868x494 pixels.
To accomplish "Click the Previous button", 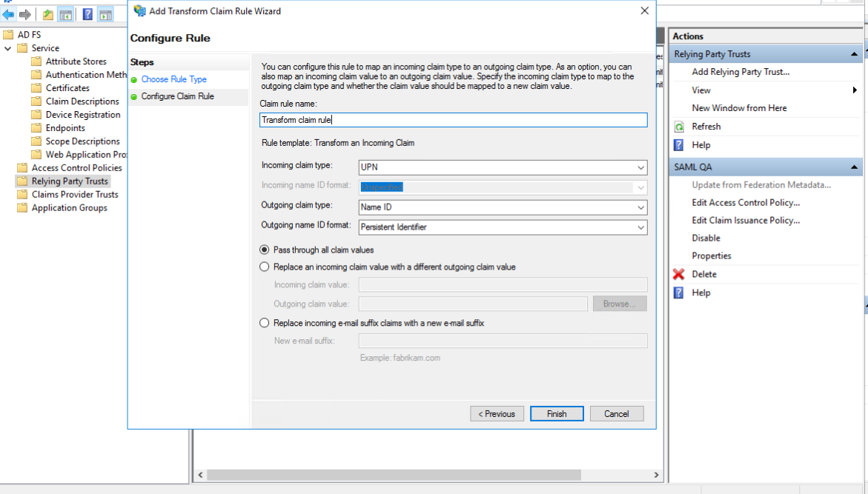I will pos(497,414).
